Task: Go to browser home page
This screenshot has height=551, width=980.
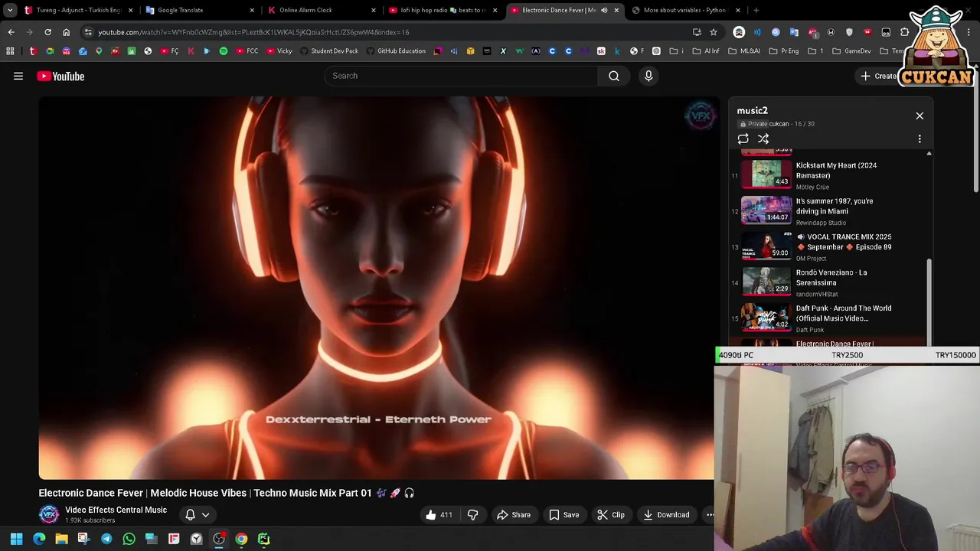Action: pos(66,32)
